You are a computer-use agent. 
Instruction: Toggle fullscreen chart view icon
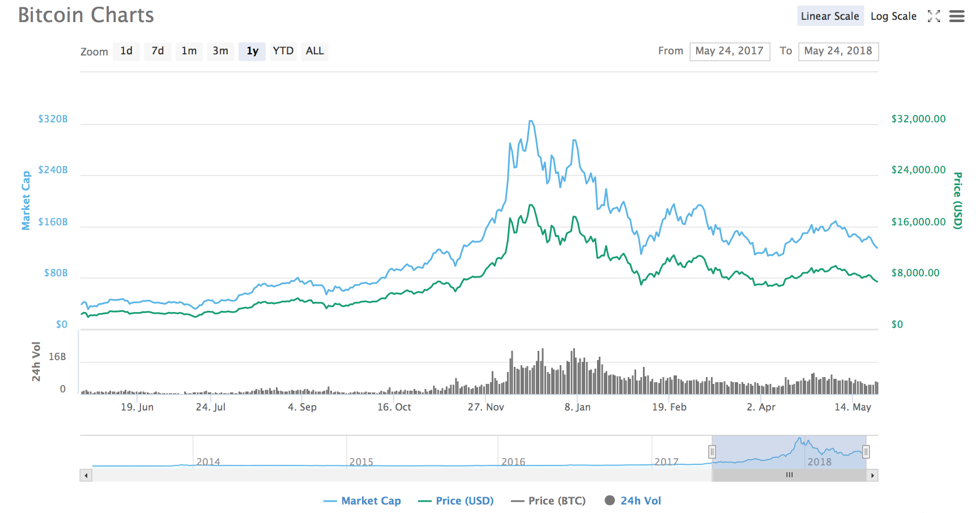coord(934,16)
